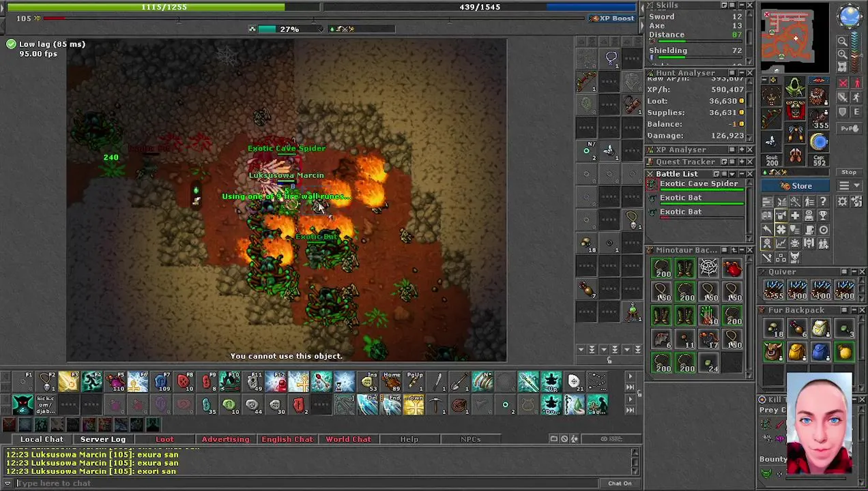Click the green hooded helmet equipment slot
The height and width of the screenshot is (491, 868).
click(795, 87)
